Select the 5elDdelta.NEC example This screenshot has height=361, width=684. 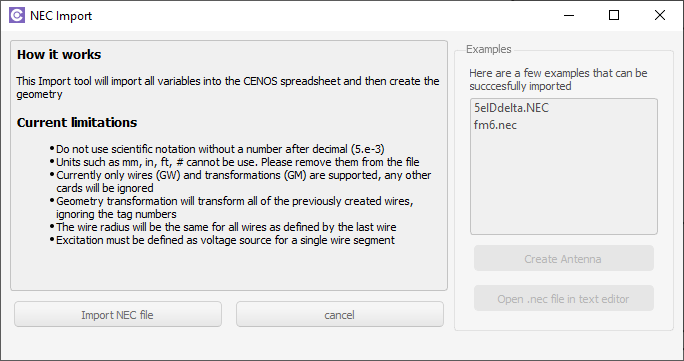tap(511, 108)
